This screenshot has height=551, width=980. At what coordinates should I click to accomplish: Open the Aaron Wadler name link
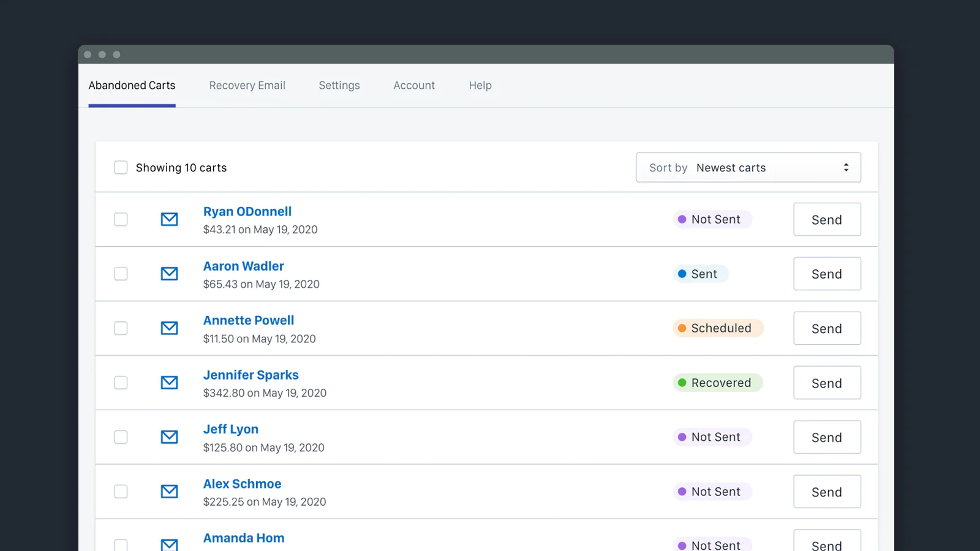pos(244,266)
